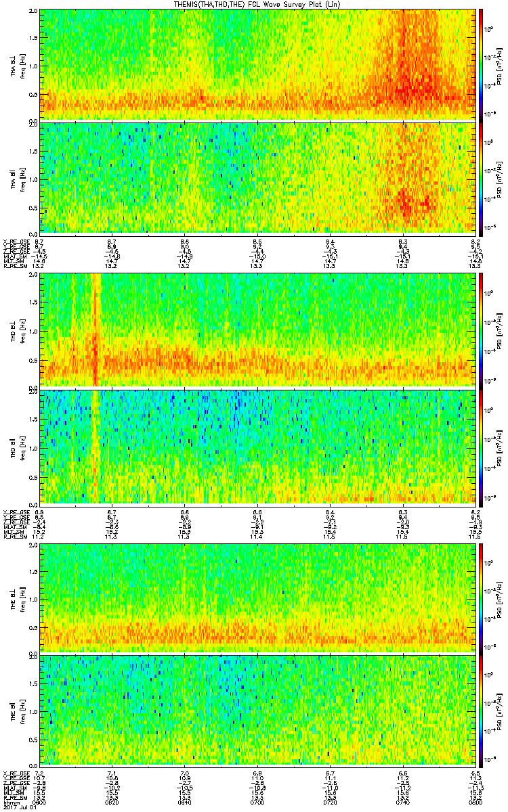Viewport: 508px width, 812px height.
Task: Select the 0620 time tick label
Action: (112, 803)
